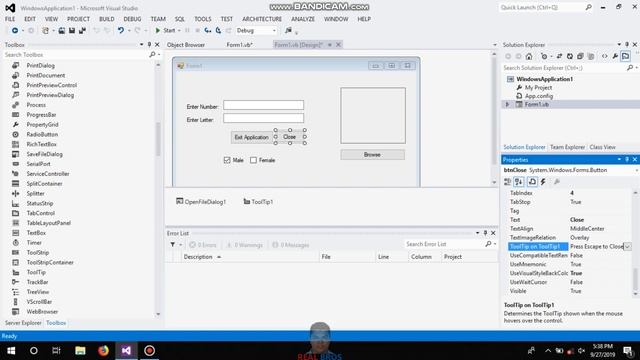Select the TrackBar control in Toolbox
This screenshot has height=360, width=640.
pyautogui.click(x=37, y=282)
